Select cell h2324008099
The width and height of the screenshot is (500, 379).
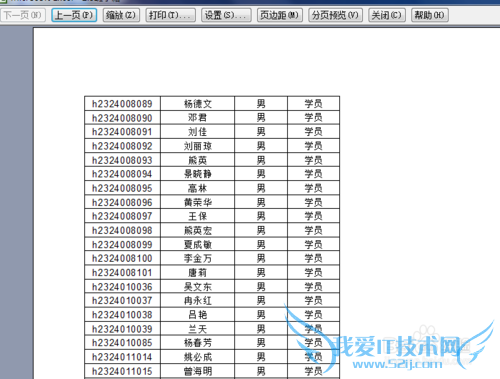(x=122, y=244)
